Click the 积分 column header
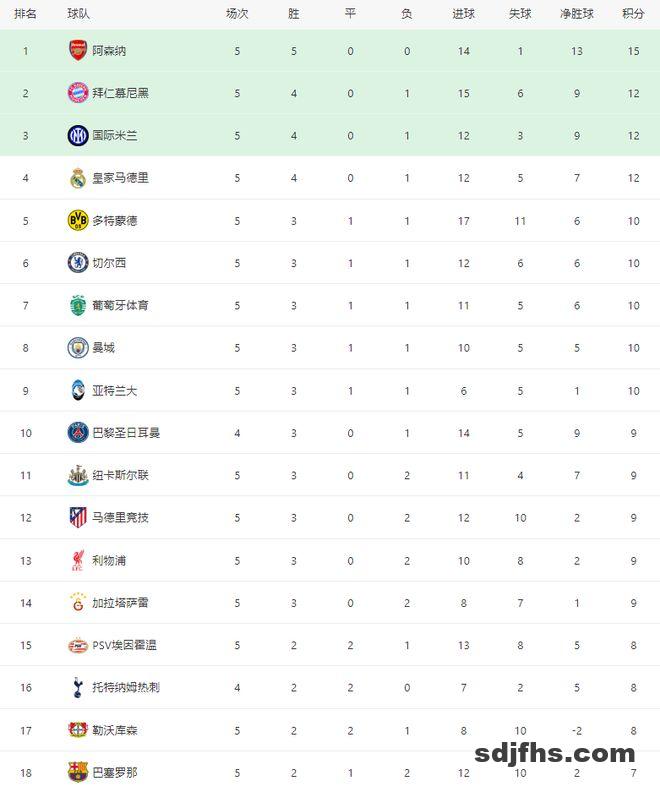Image resolution: width=660 pixels, height=792 pixels. click(633, 14)
